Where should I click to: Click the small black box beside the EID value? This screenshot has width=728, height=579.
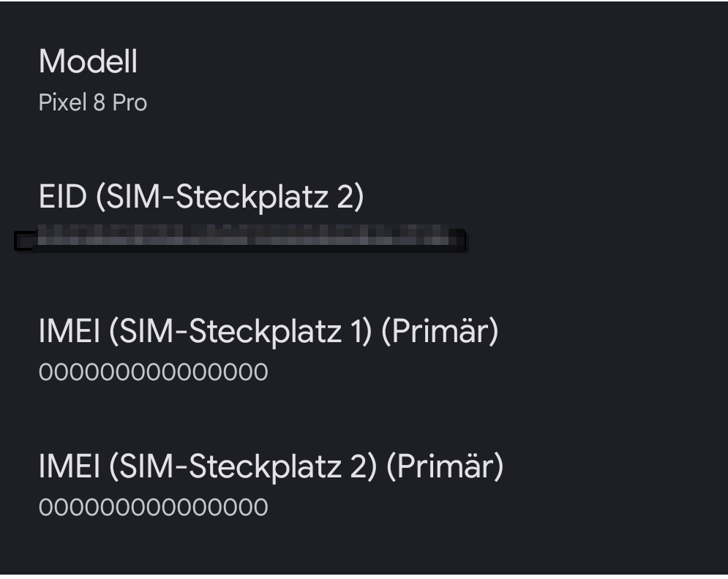[23, 241]
